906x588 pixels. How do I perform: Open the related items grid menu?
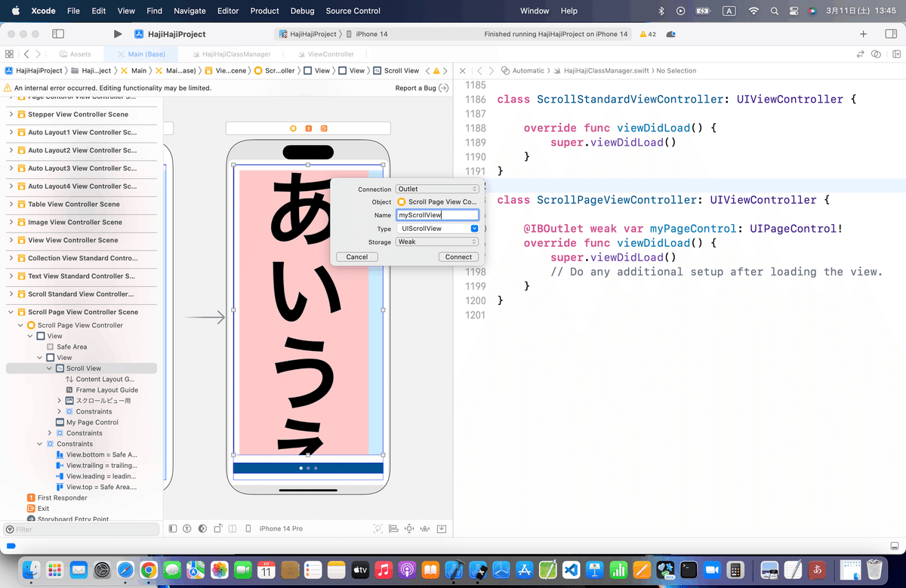click(9, 54)
